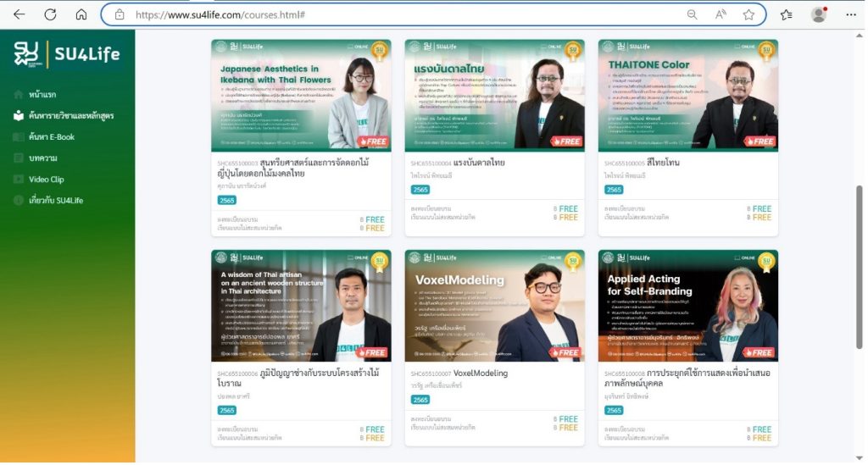Add page to favorites with star icon

pos(748,14)
